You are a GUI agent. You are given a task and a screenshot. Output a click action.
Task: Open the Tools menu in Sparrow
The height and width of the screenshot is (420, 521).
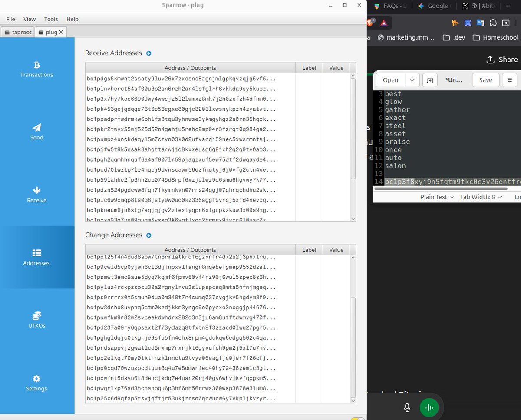[51, 19]
